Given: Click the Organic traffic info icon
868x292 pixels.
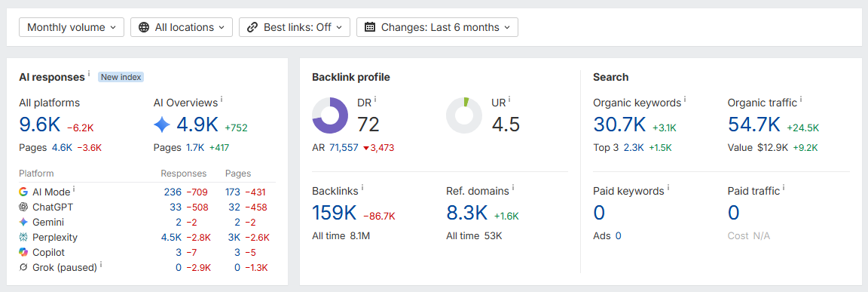Looking at the screenshot, I should pyautogui.click(x=800, y=99).
